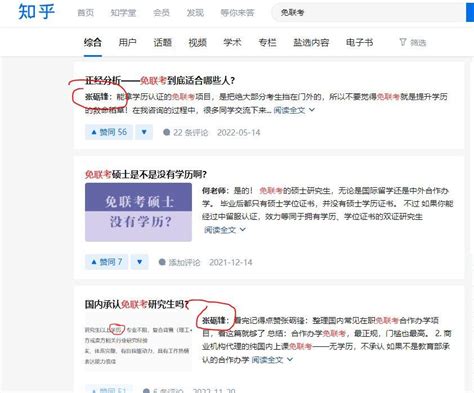Image resolution: width=474 pixels, height=393 pixels.
Task: Focus the search box containing 免联考
Action: (x=368, y=13)
